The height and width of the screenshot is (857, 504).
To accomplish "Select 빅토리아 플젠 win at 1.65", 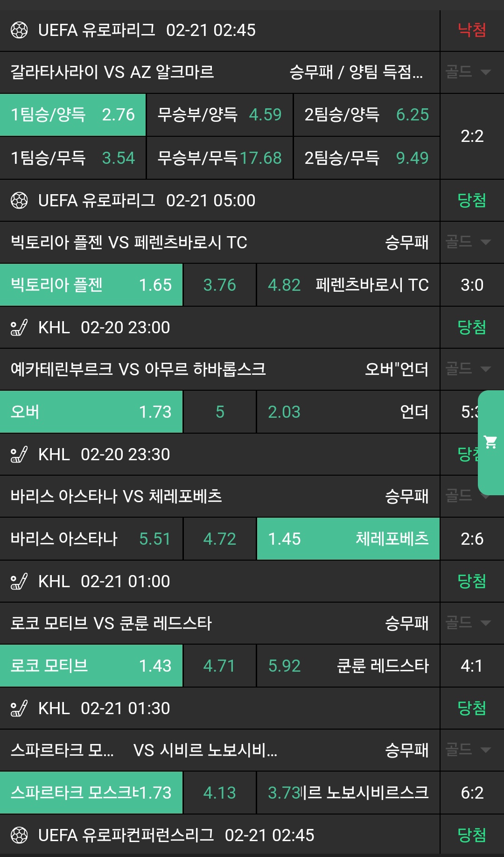I will (91, 285).
